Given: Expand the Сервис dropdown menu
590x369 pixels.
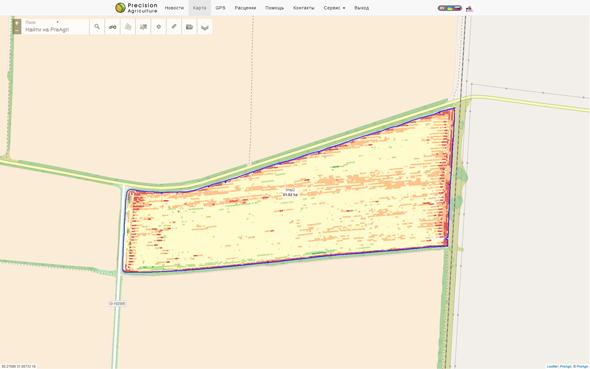Looking at the screenshot, I should click(x=334, y=8).
